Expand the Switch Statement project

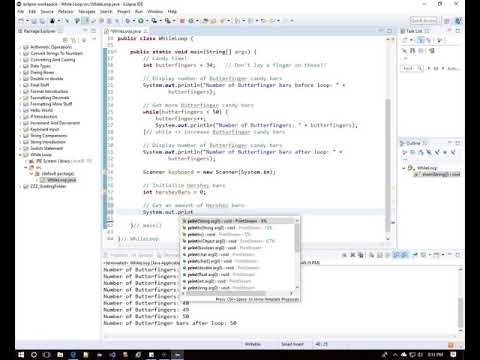tap(20, 148)
